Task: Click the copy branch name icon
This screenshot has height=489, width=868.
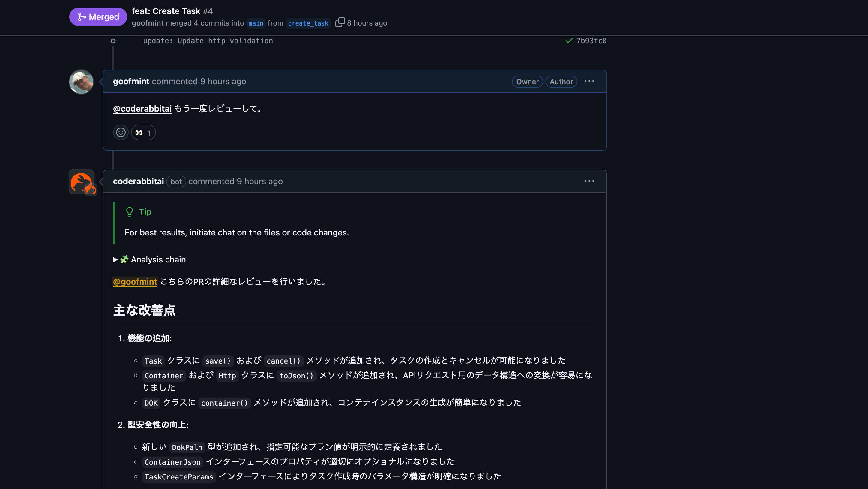Action: pos(340,22)
